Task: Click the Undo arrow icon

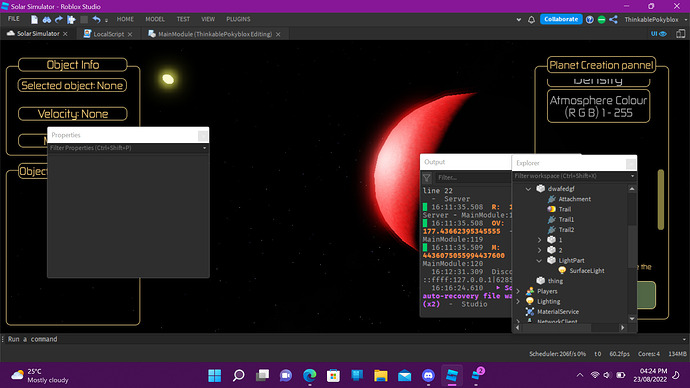Action: 96,19
